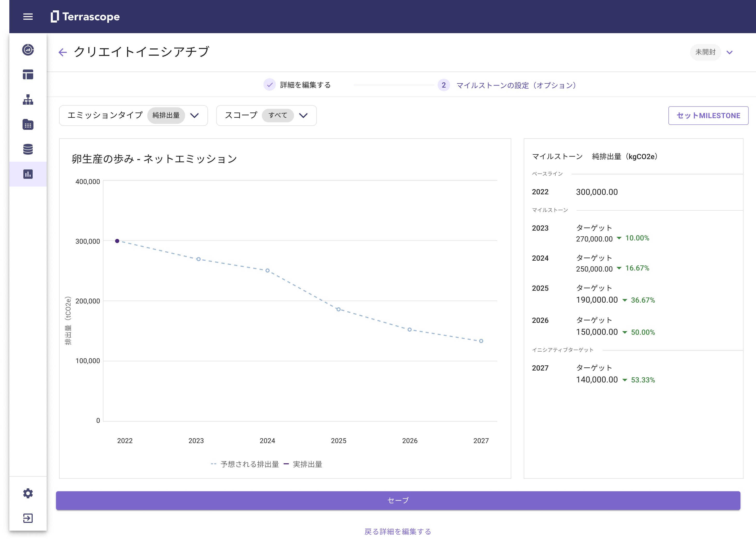Click the page title クリエイトイニシアチブ

tap(141, 52)
